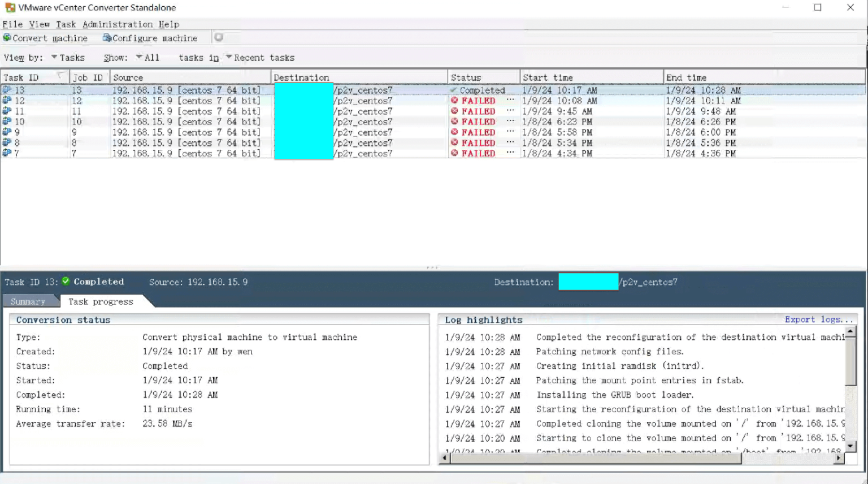The width and height of the screenshot is (868, 484).
Task: Click the horizontal scrollbar under Log highlights
Action: click(593, 458)
